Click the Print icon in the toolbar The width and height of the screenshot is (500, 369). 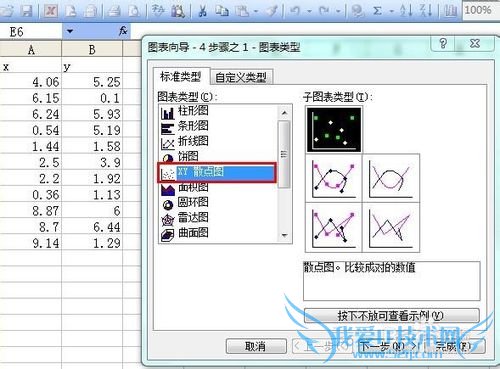[x=114, y=11]
